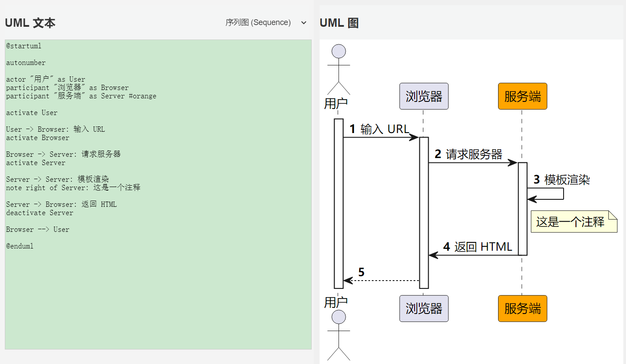
Task: Click the 这是一个注释 note in the diagram
Action: 574,222
